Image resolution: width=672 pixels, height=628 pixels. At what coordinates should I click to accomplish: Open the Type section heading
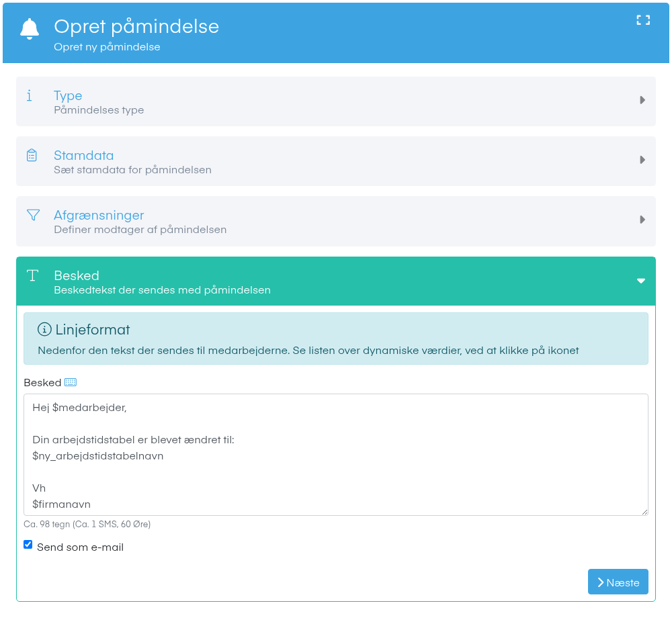click(68, 95)
